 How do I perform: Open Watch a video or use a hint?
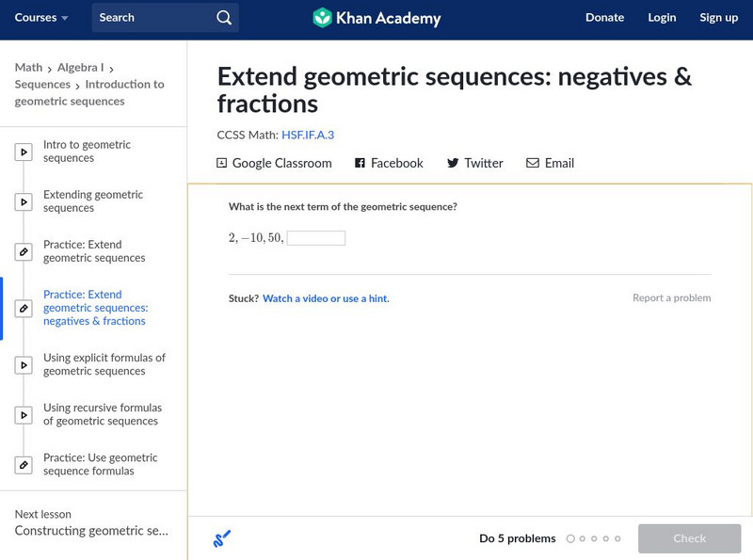(x=326, y=298)
